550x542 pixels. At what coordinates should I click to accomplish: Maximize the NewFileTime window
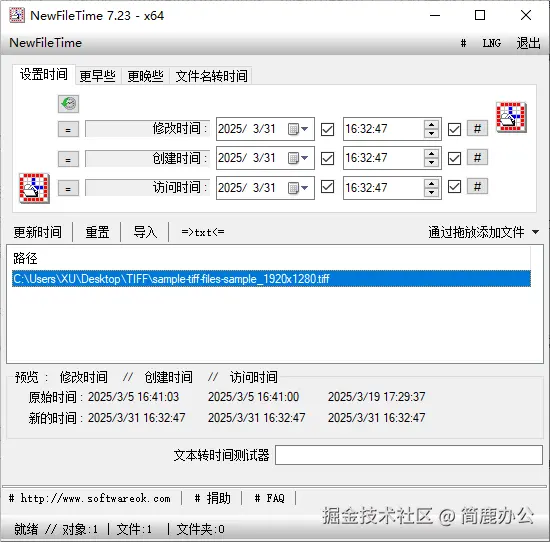pyautogui.click(x=480, y=15)
